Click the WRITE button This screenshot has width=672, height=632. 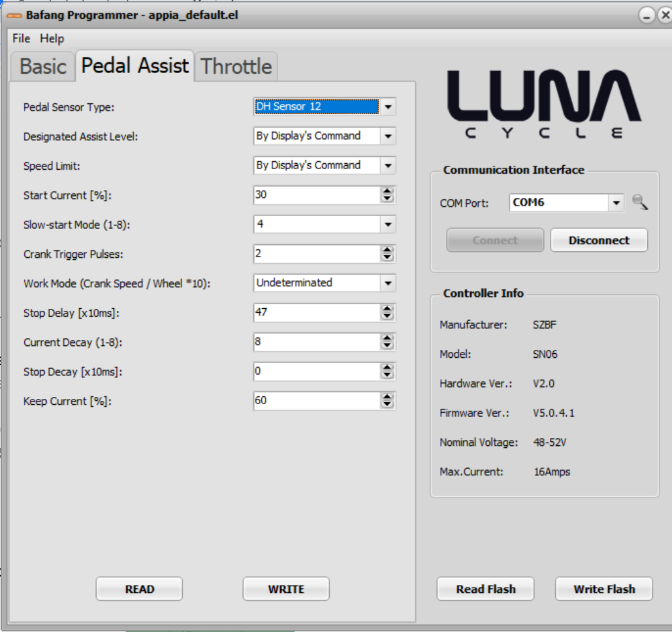286,589
